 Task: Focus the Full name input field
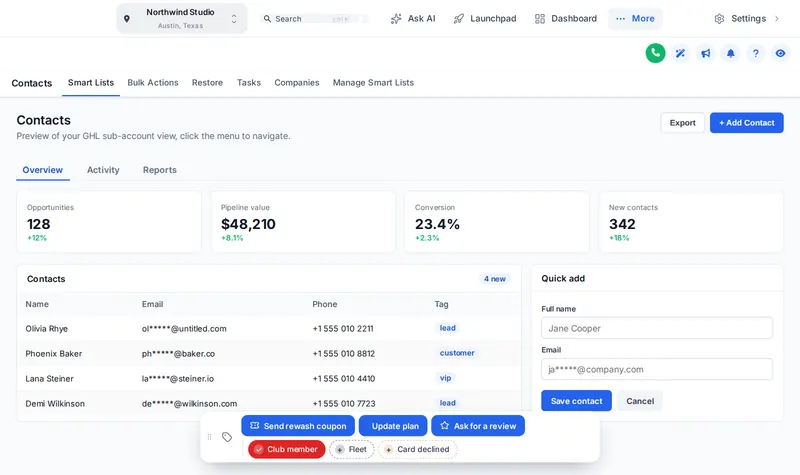tap(657, 328)
